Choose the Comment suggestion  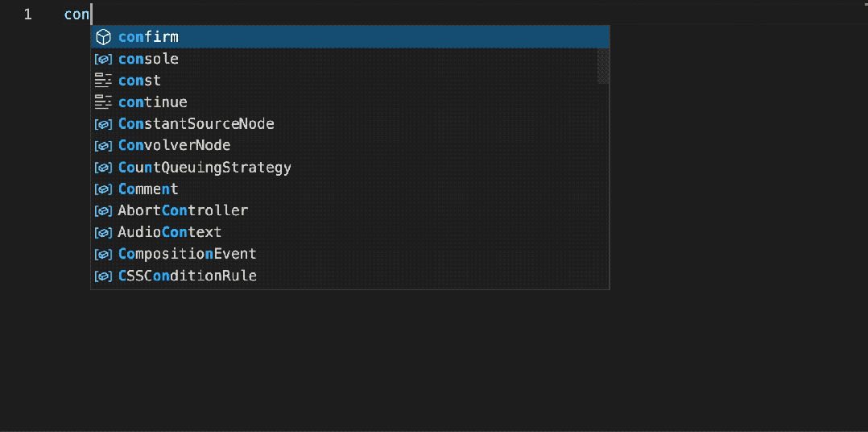[x=148, y=189]
